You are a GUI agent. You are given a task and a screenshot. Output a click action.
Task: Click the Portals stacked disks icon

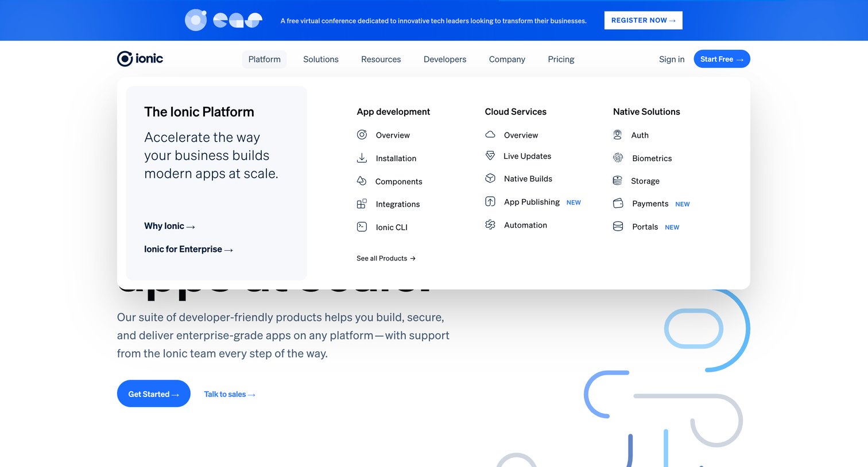tap(618, 227)
